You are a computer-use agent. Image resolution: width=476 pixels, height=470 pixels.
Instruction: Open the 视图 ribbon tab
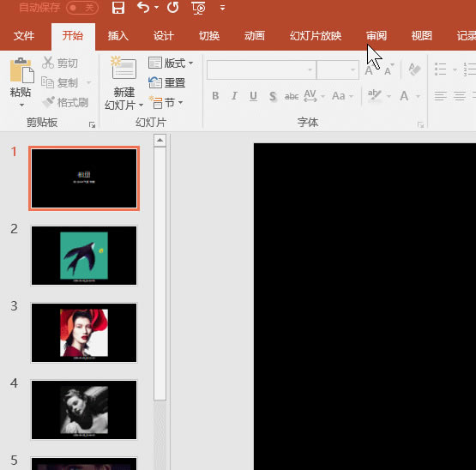pos(422,36)
